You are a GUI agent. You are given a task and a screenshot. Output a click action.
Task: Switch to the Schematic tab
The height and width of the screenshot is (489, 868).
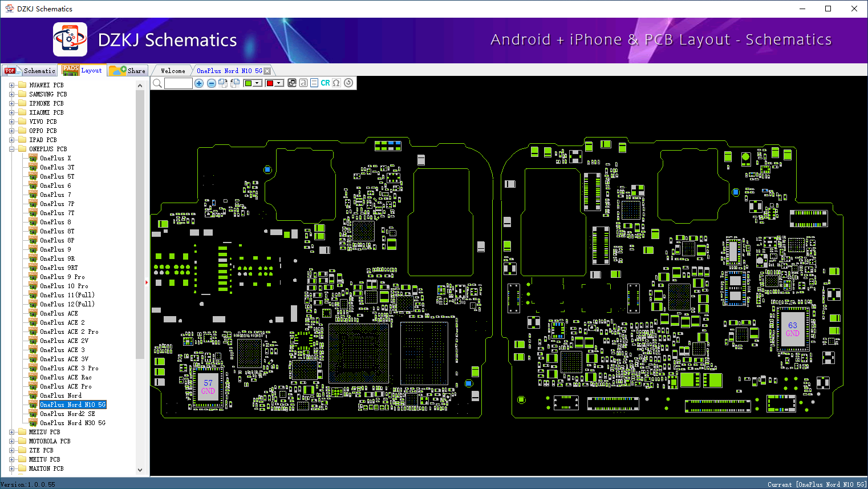tap(30, 71)
